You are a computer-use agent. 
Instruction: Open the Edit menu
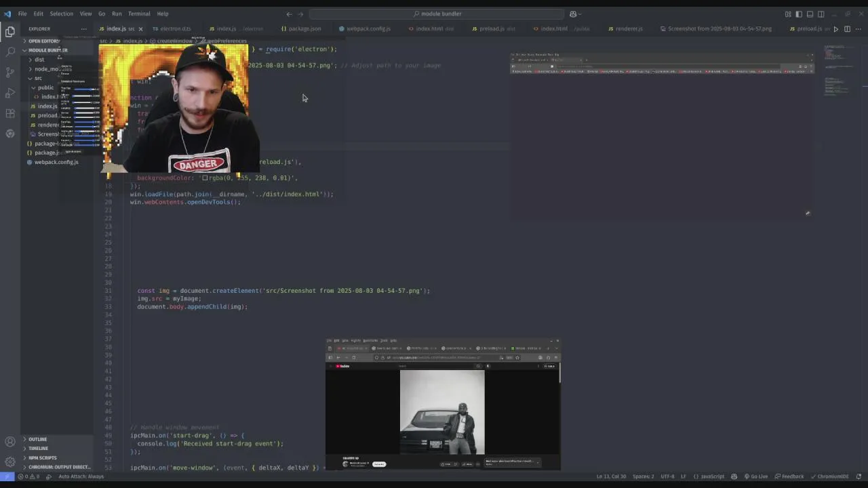click(39, 14)
